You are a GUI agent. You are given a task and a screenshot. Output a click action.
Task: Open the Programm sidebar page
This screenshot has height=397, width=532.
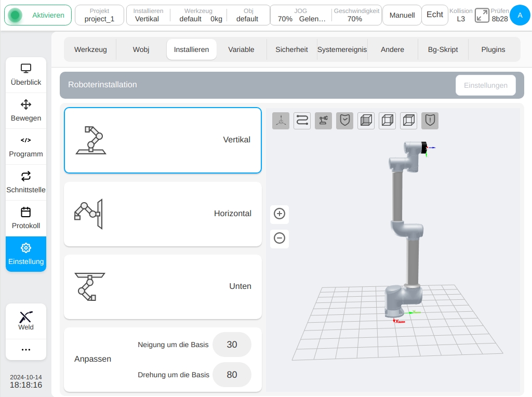pyautogui.click(x=26, y=147)
